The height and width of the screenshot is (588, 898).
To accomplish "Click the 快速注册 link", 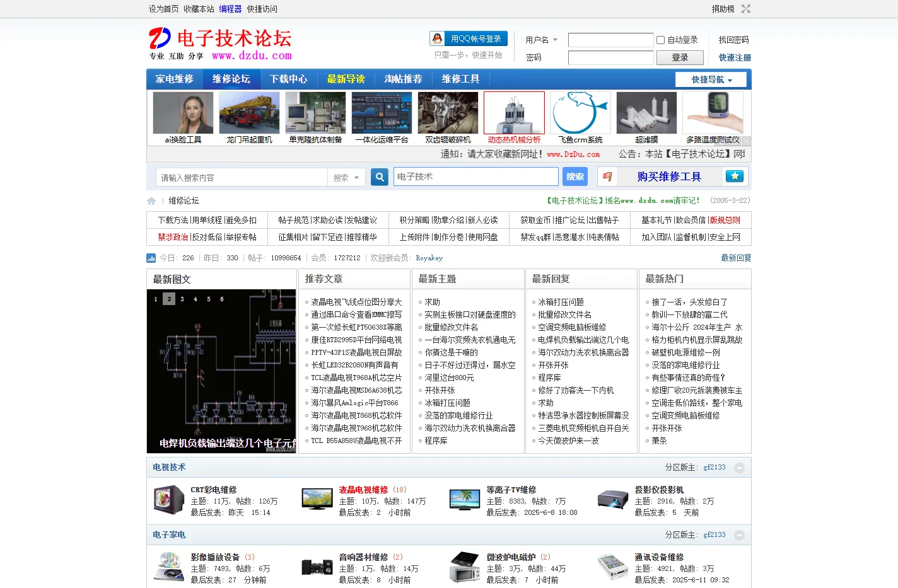I will click(x=735, y=57).
